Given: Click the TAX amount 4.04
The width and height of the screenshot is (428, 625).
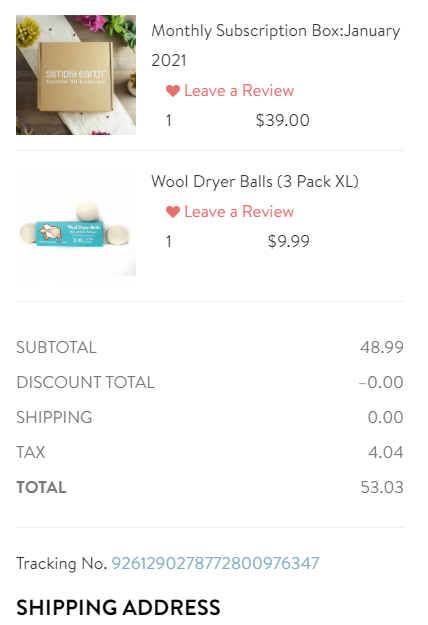Looking at the screenshot, I should point(385,452).
